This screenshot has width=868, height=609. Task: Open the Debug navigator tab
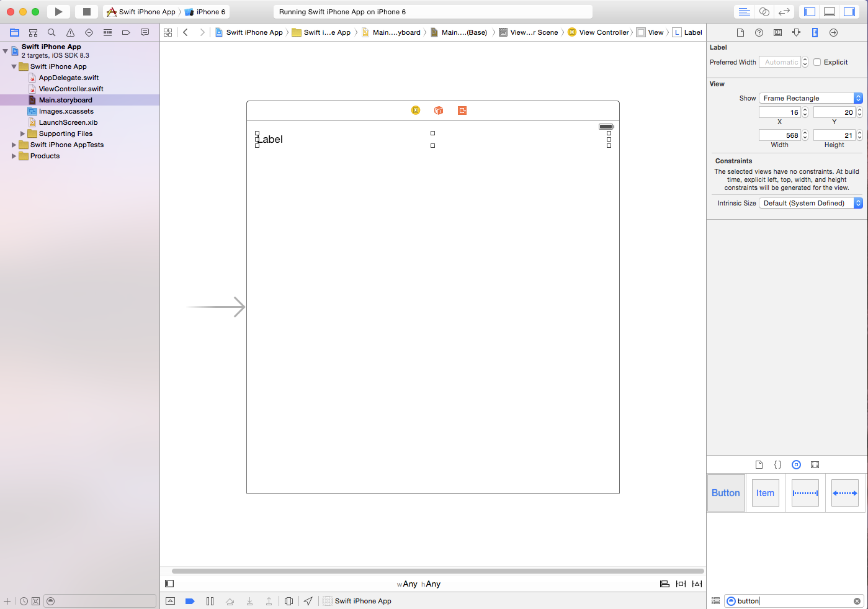(x=108, y=32)
